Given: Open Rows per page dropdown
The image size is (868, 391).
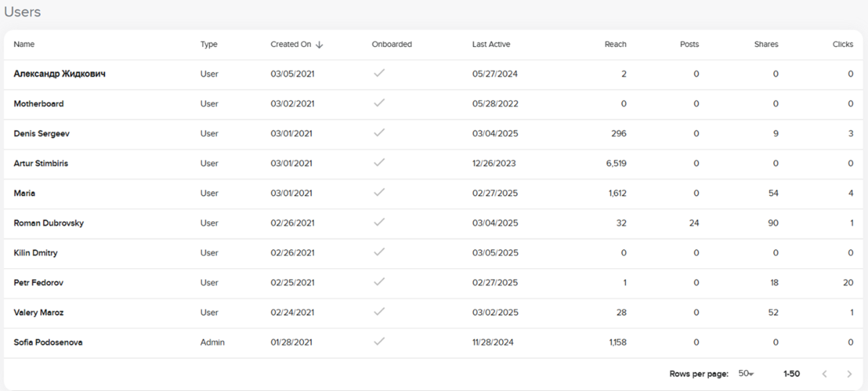Looking at the screenshot, I should point(746,374).
